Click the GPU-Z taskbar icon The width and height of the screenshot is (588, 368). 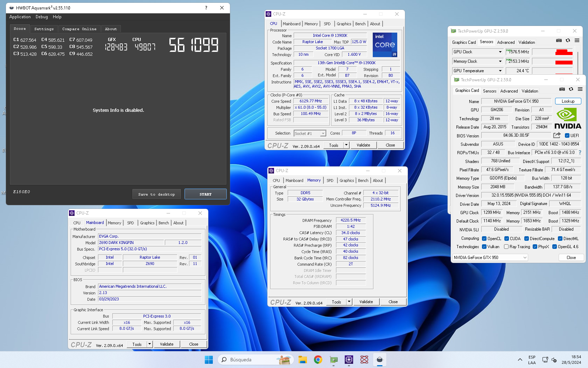pos(334,360)
